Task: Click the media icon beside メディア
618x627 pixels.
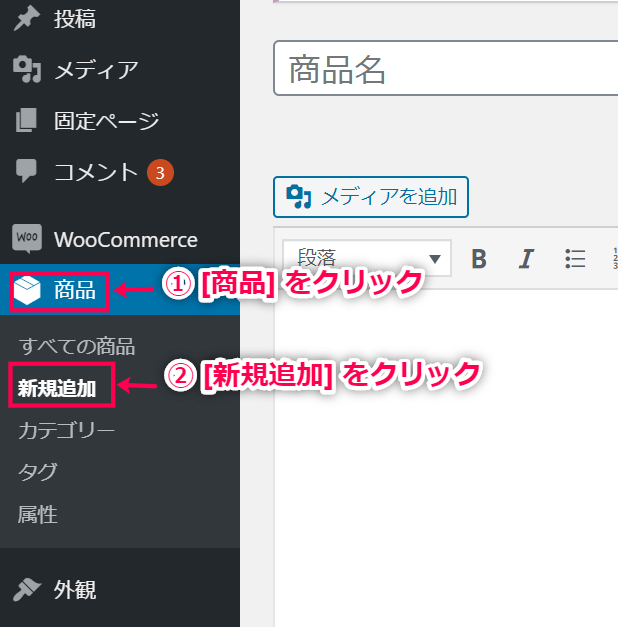Action: (x=27, y=70)
